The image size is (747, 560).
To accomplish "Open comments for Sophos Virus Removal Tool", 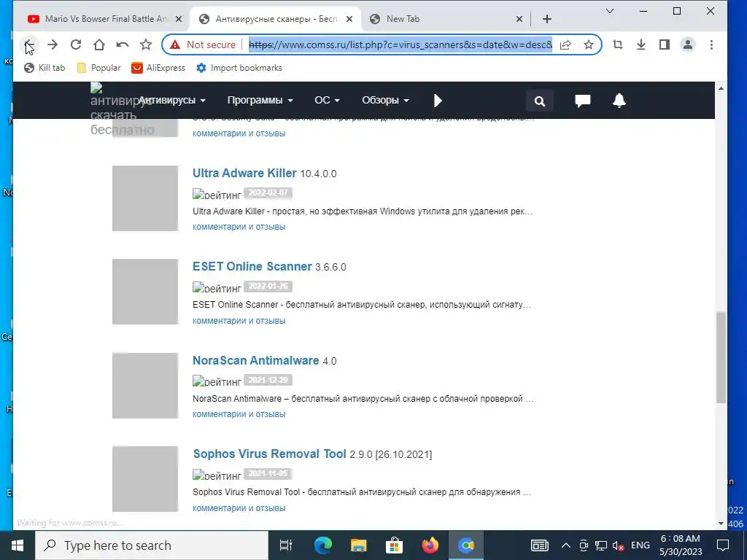I will [x=239, y=508].
